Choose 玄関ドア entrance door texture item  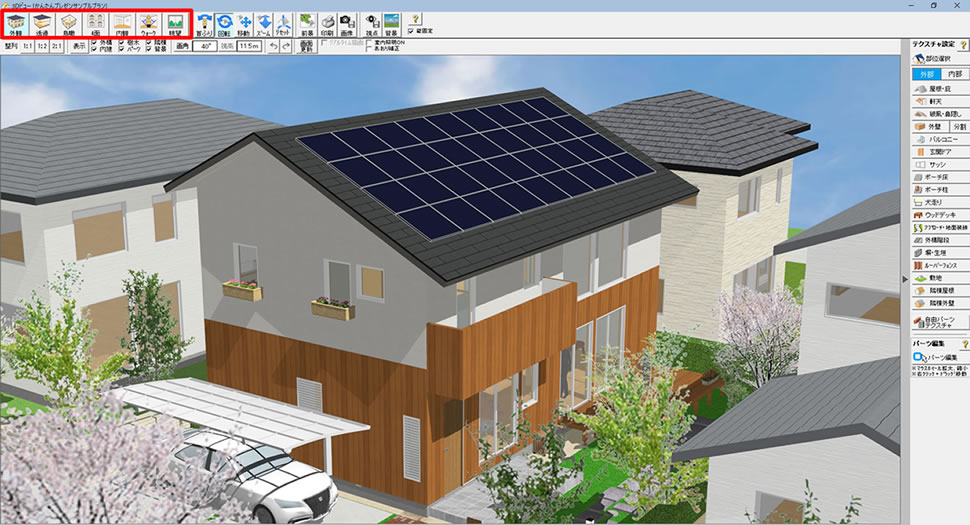[x=940, y=152]
